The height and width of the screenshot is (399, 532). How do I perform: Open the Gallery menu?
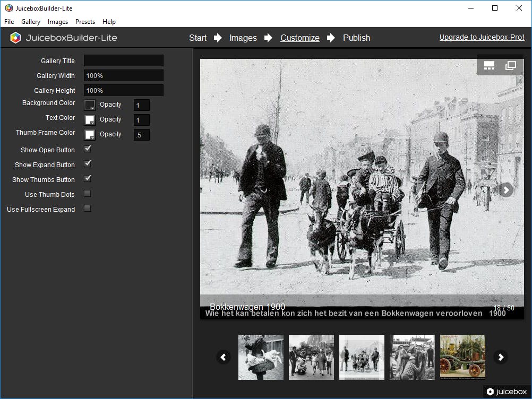pyautogui.click(x=31, y=22)
